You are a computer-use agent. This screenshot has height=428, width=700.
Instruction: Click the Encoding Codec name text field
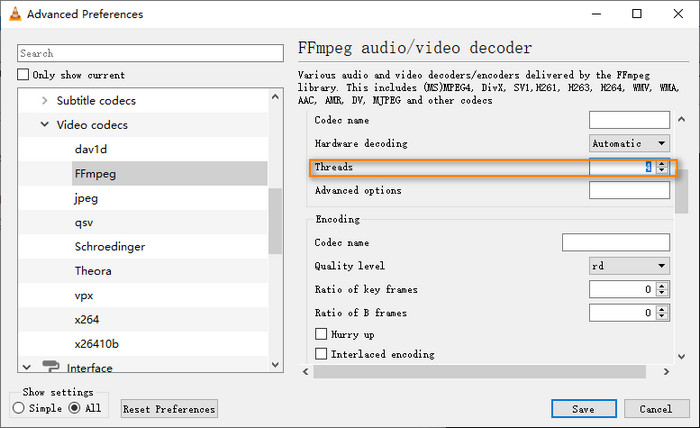click(x=616, y=242)
